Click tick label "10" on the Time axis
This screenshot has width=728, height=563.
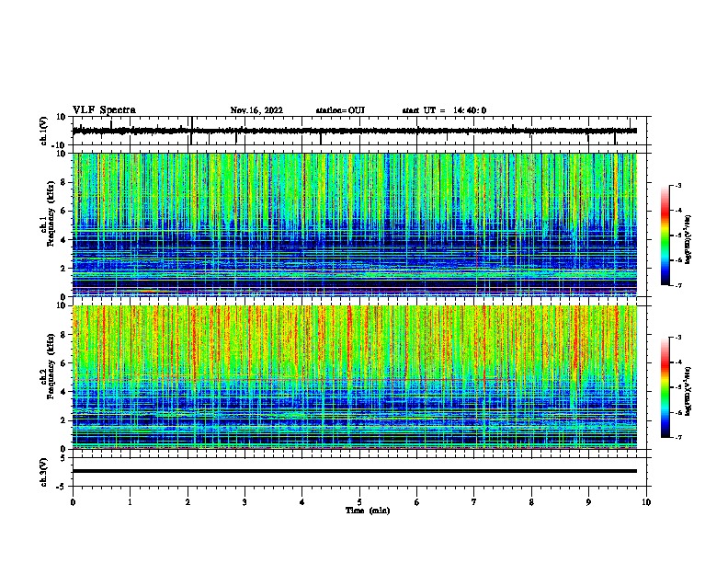pyautogui.click(x=646, y=502)
